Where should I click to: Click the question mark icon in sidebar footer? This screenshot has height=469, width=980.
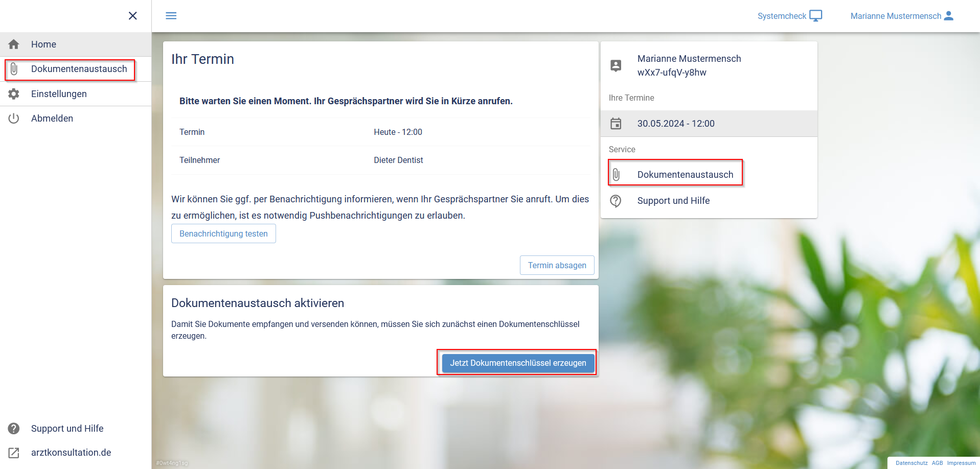click(14, 429)
